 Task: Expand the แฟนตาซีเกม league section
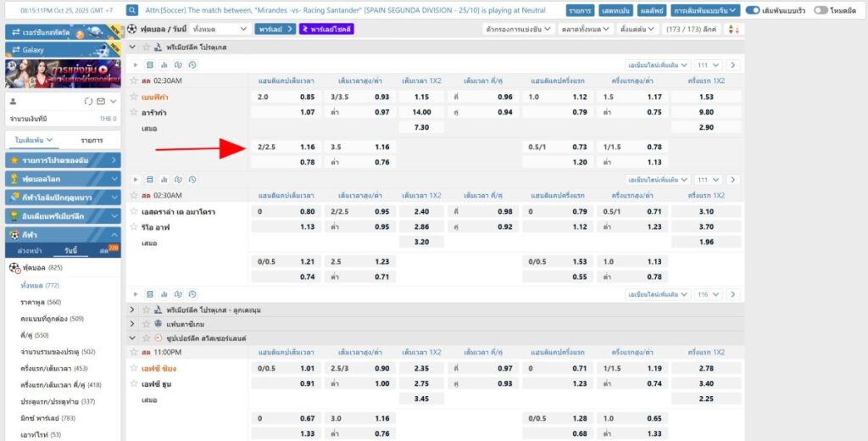[x=132, y=324]
